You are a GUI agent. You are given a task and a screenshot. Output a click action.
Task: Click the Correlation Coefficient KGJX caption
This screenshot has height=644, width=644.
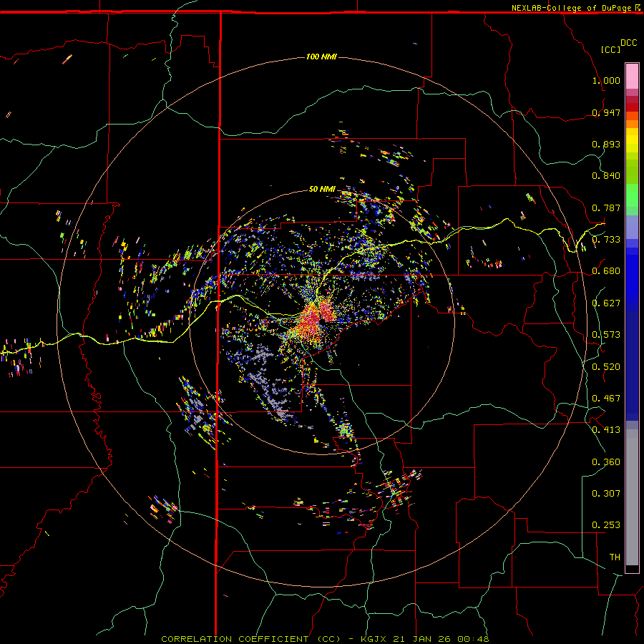325,639
